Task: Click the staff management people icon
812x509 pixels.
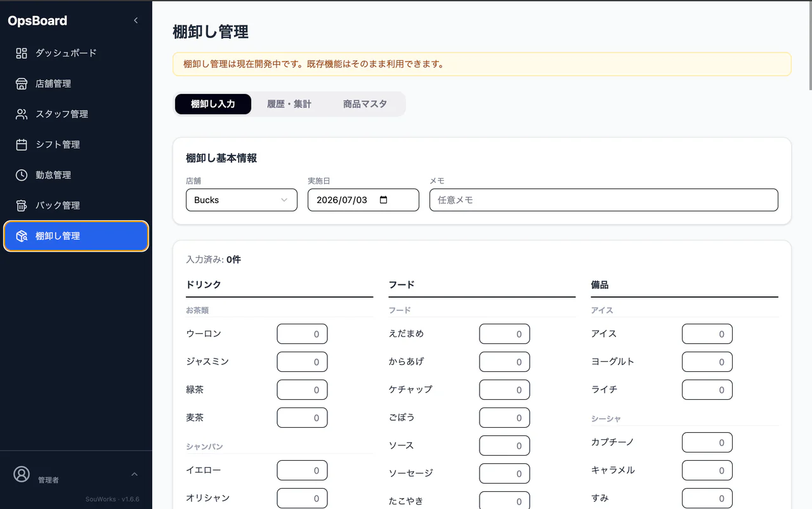Action: tap(22, 114)
